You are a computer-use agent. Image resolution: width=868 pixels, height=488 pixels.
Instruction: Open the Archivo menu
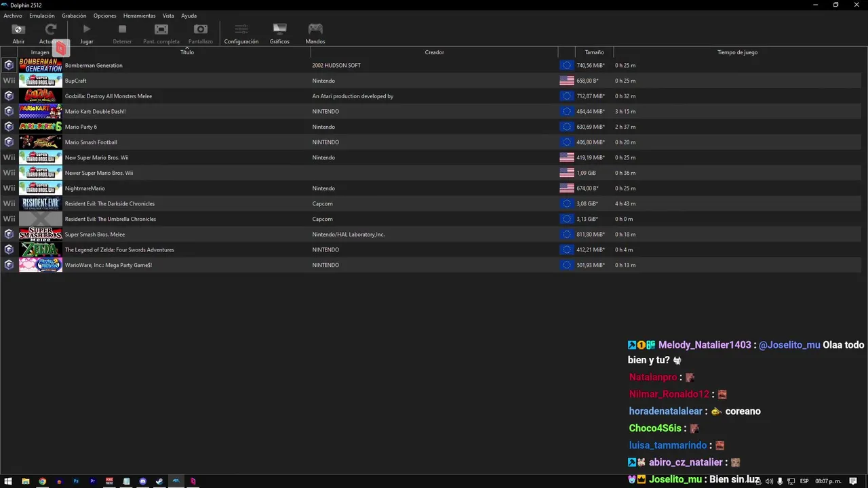(x=13, y=16)
